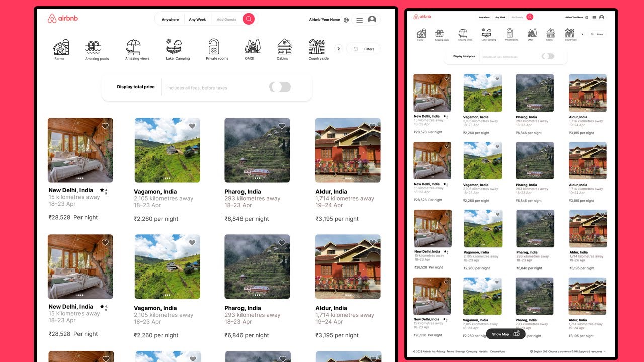The width and height of the screenshot is (644, 362).
Task: Click the airbnb logo in the large window
Action: [x=63, y=19]
